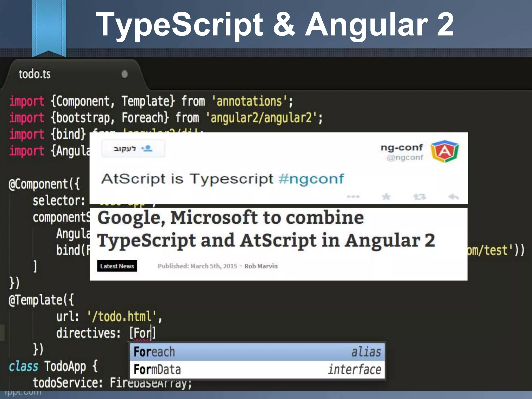Open the #ngconf hashtag

click(311, 179)
